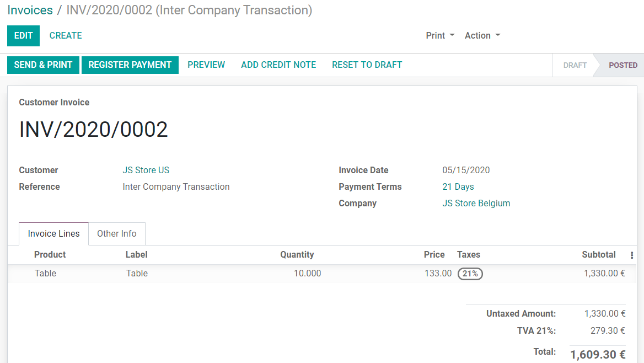Open the optional columns icon on invoice lines
The height and width of the screenshot is (363, 644).
pyautogui.click(x=631, y=254)
